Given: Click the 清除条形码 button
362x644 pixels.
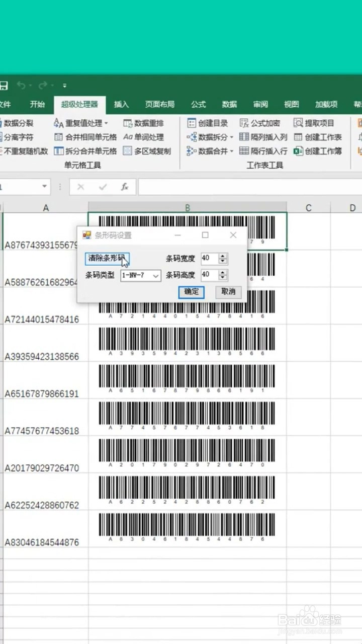Looking at the screenshot, I should pyautogui.click(x=107, y=258).
